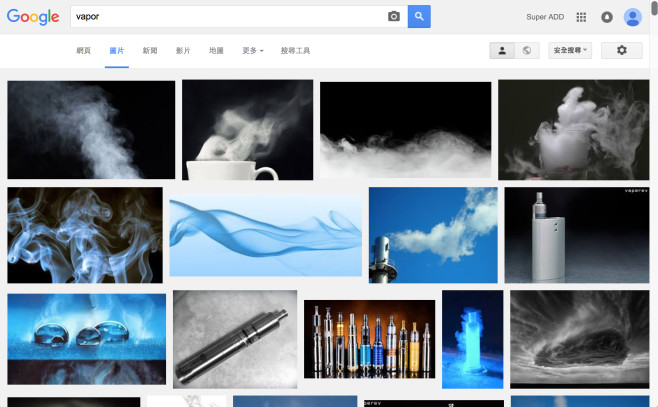Expand the 安全搜尋 dropdown
The width and height of the screenshot is (658, 407).
(570, 50)
